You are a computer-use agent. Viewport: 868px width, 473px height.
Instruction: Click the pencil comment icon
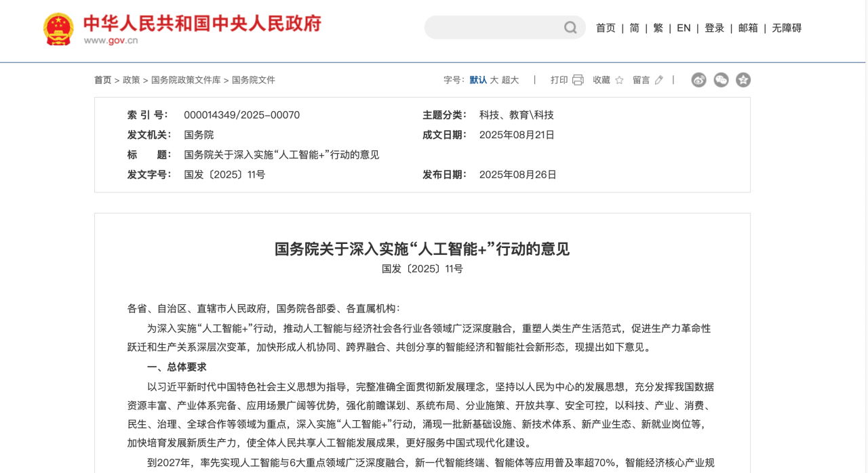(658, 80)
